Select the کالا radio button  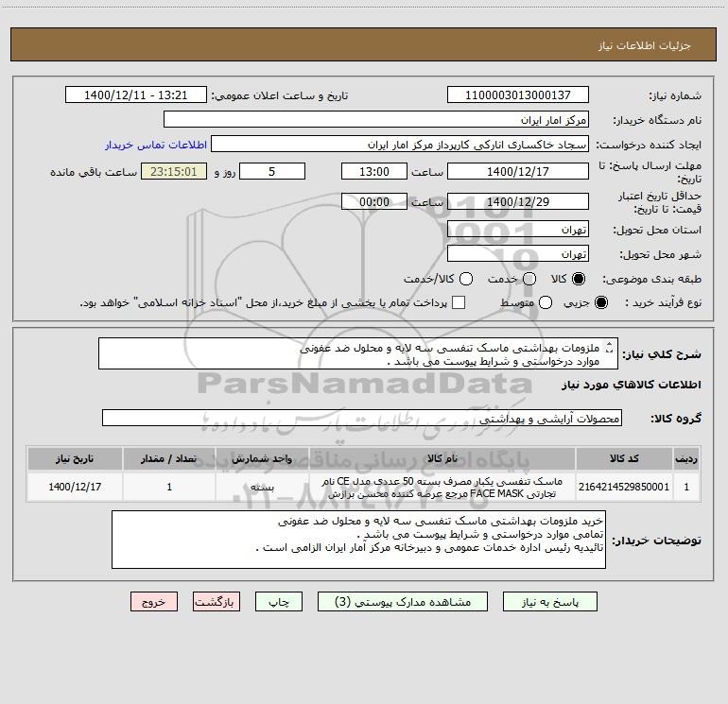pos(579,279)
